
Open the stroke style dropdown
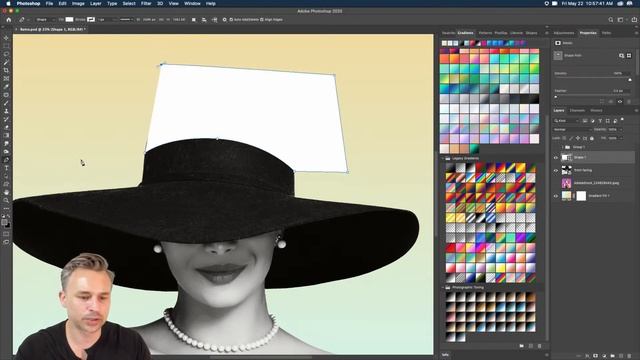126,20
